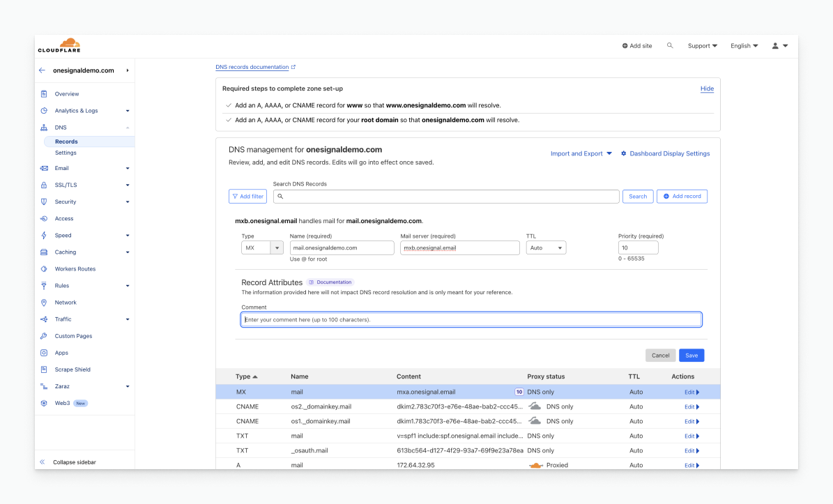
Task: Click the Search DNS Records field
Action: [446, 197]
